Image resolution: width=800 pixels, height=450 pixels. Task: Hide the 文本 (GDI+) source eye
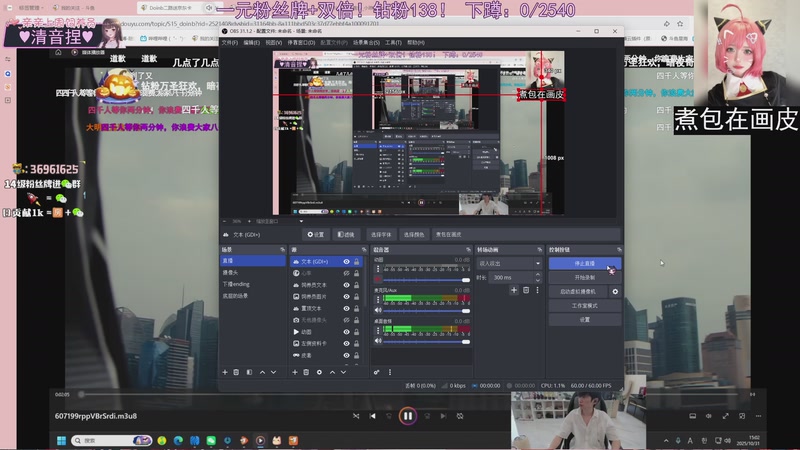pyautogui.click(x=346, y=262)
